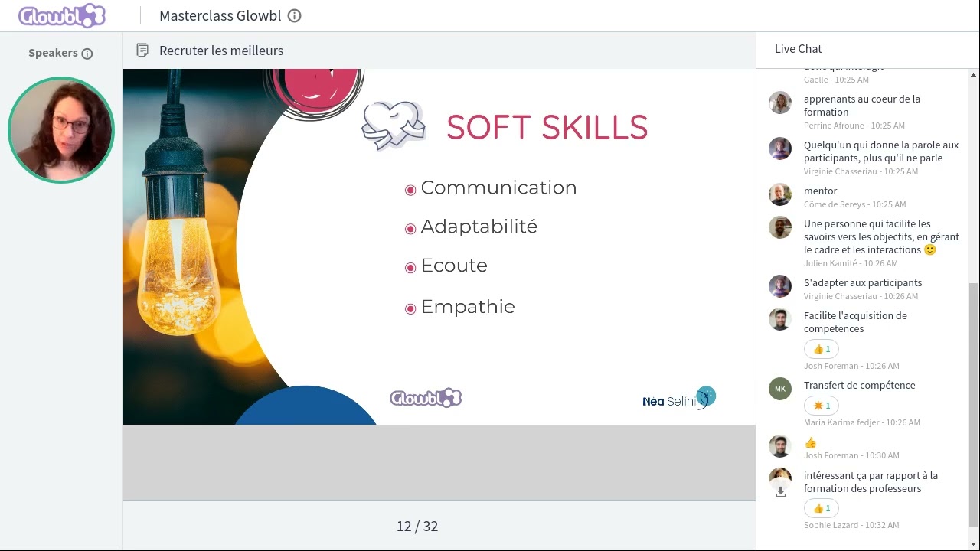This screenshot has width=980, height=551.
Task: Click the 12 / 32 slide counter
Action: coord(417,526)
